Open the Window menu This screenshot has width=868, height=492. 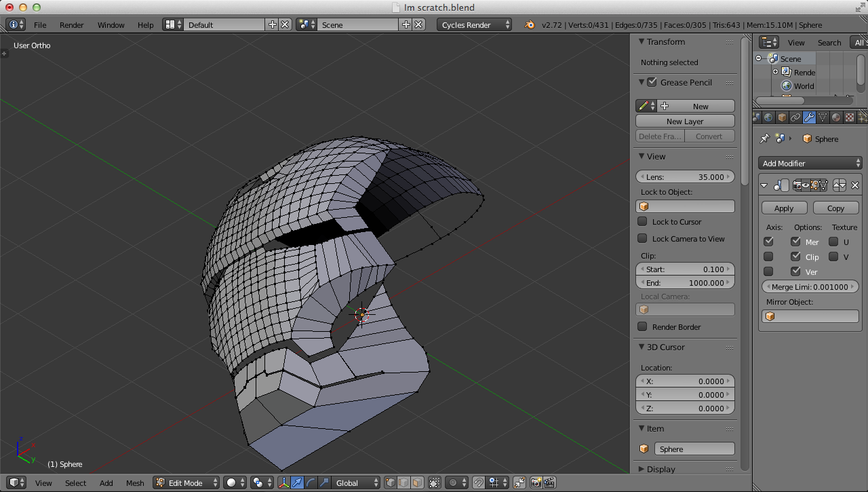111,24
